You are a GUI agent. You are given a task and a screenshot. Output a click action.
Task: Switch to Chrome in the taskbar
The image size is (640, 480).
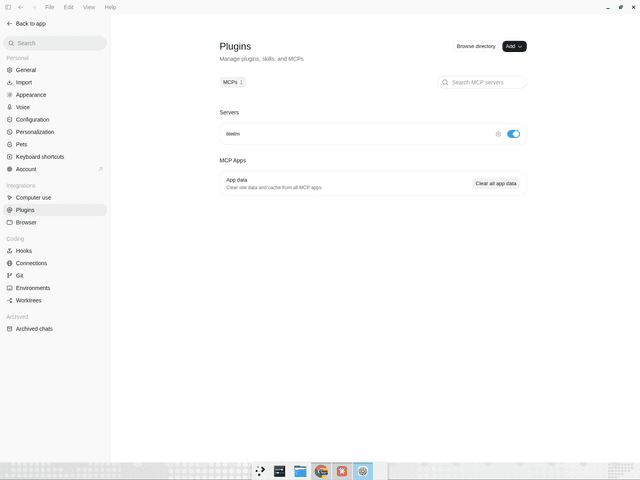click(x=321, y=471)
